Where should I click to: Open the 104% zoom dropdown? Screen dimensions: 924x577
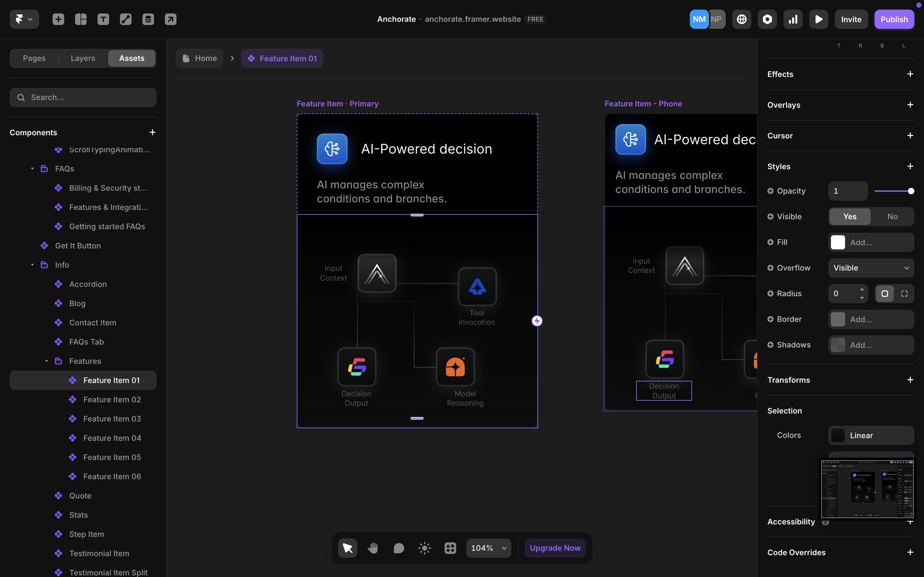pos(488,548)
